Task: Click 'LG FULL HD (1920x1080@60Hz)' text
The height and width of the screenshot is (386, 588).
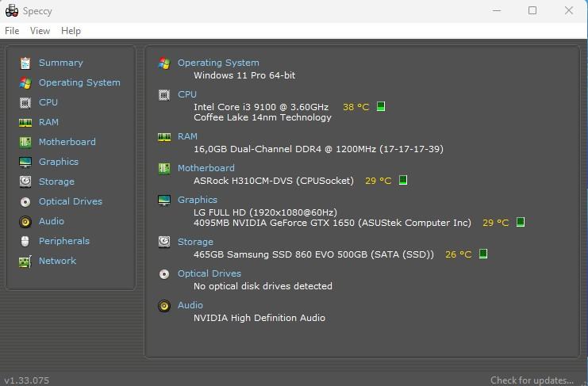Action: point(265,212)
